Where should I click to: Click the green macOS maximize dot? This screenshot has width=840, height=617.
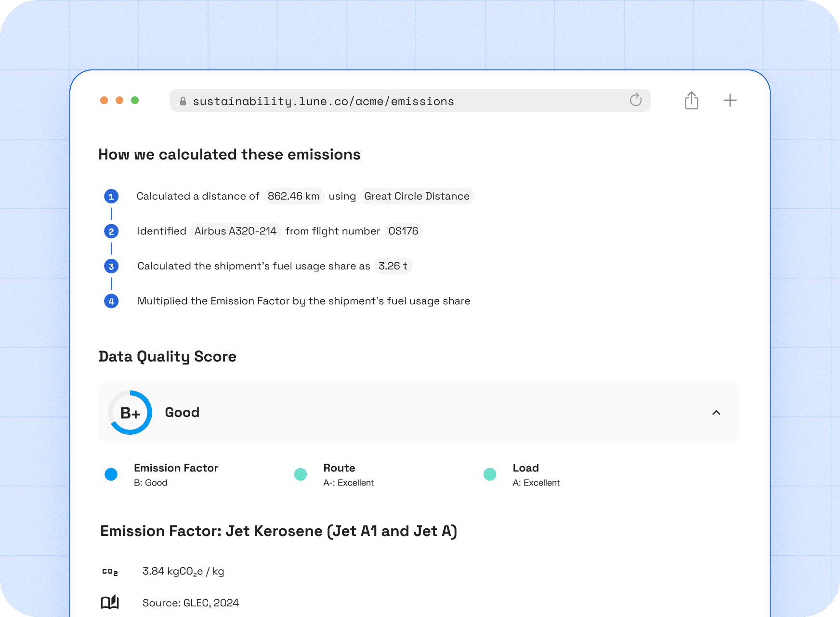pyautogui.click(x=135, y=100)
